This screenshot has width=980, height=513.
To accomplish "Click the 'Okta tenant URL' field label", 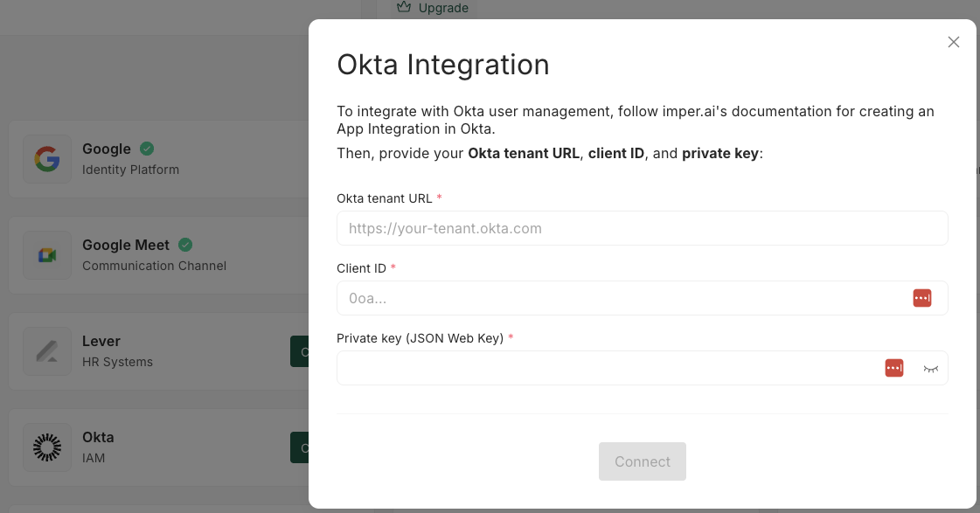I will (384, 198).
